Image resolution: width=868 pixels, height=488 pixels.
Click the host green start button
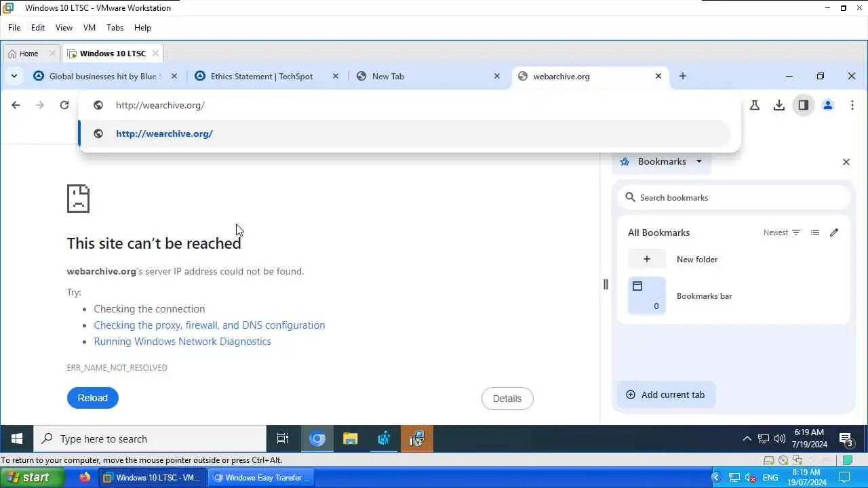(33, 478)
